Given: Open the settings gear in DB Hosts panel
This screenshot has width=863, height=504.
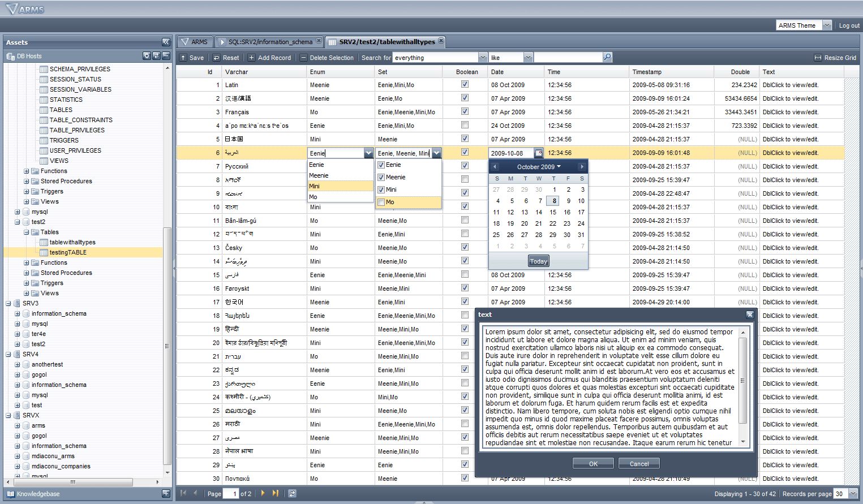Looking at the screenshot, I should point(146,55).
